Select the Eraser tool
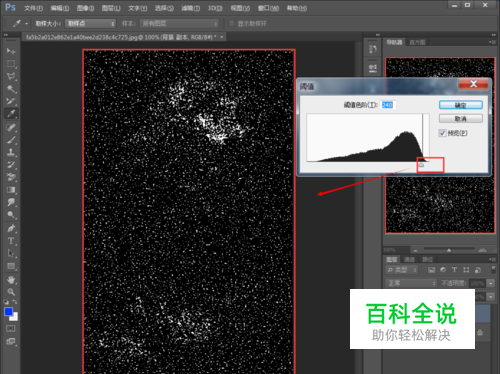 [11, 177]
